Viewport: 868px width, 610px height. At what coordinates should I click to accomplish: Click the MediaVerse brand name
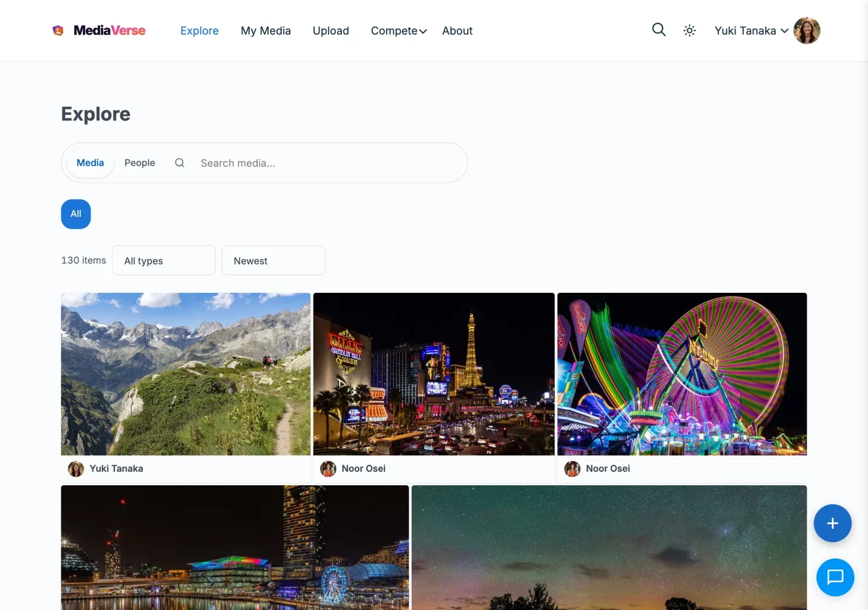(x=110, y=30)
